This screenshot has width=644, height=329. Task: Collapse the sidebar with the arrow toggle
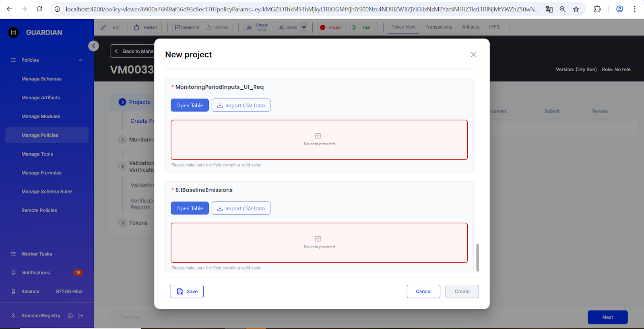pos(93,46)
